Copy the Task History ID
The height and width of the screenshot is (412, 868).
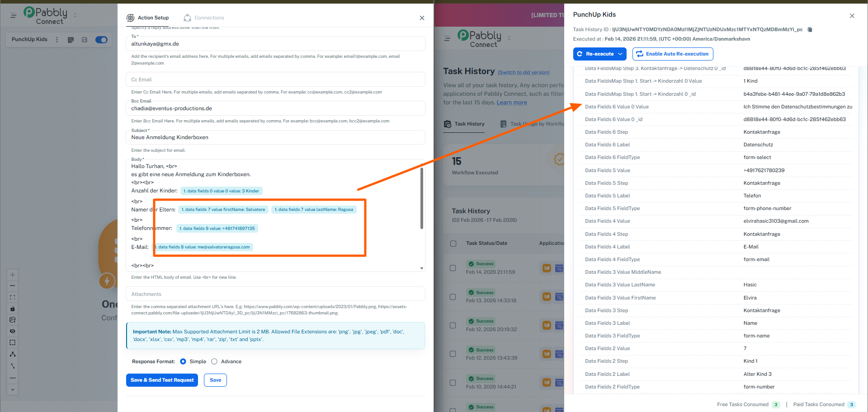(x=810, y=29)
